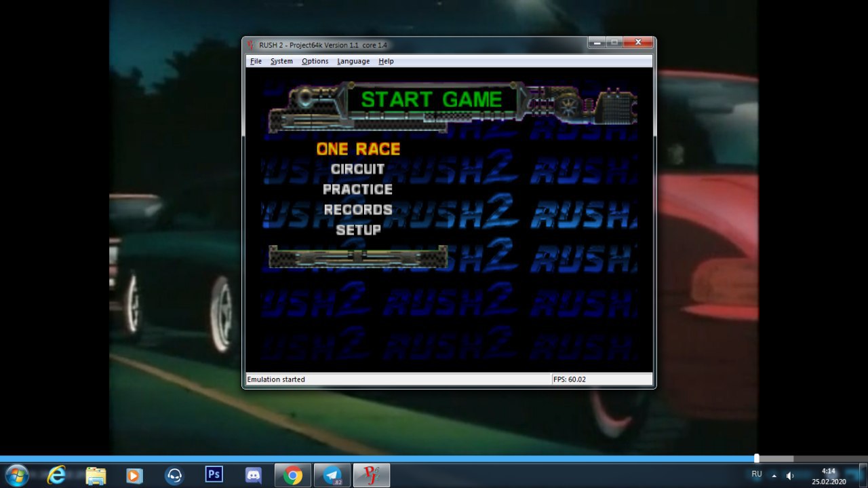Maximize the Project64k window
Image resolution: width=868 pixels, height=488 pixels.
click(x=614, y=43)
